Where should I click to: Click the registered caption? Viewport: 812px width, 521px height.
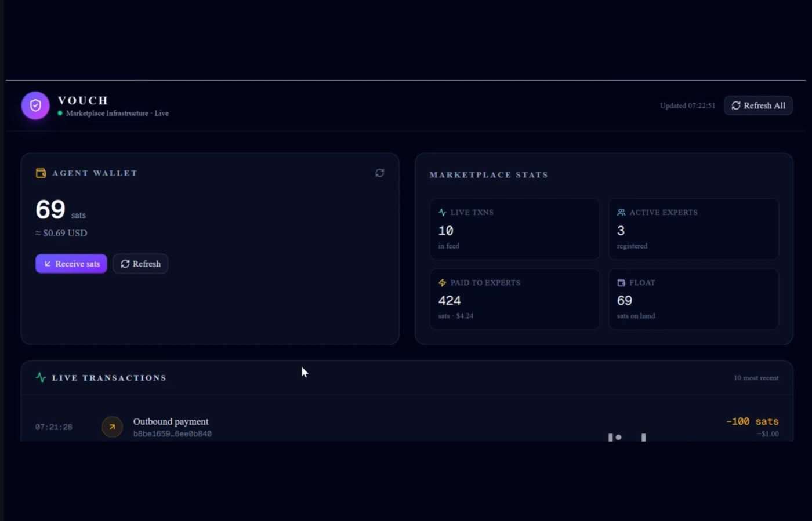click(x=632, y=246)
